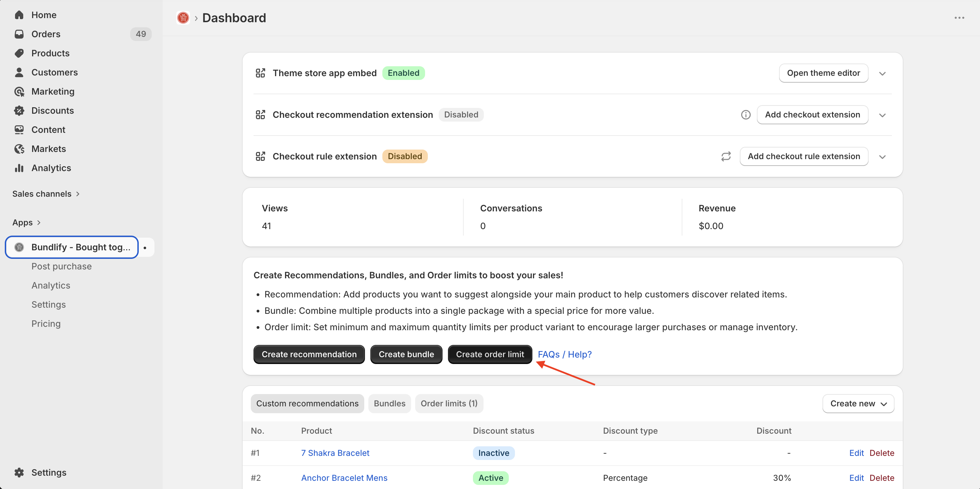Click info icon beside Add checkout extension
The image size is (980, 489).
746,115
